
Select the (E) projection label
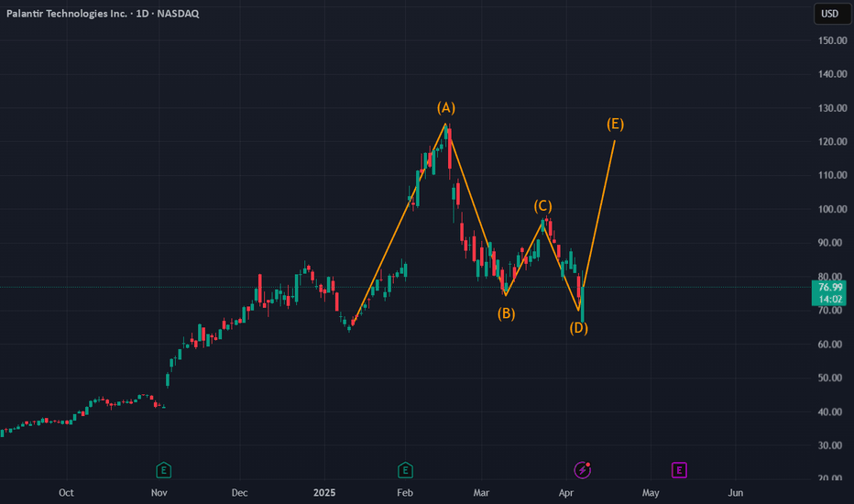[x=616, y=125]
